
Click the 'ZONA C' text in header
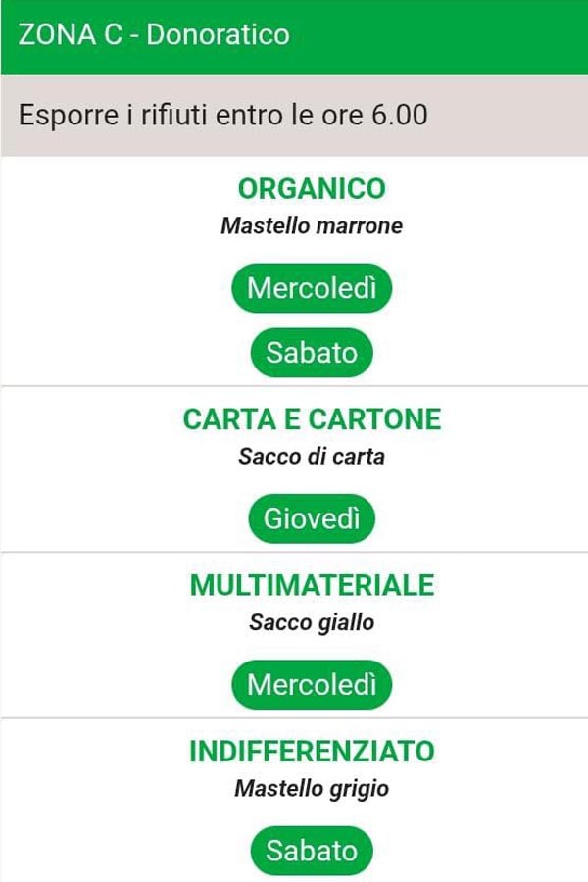[x=70, y=35]
